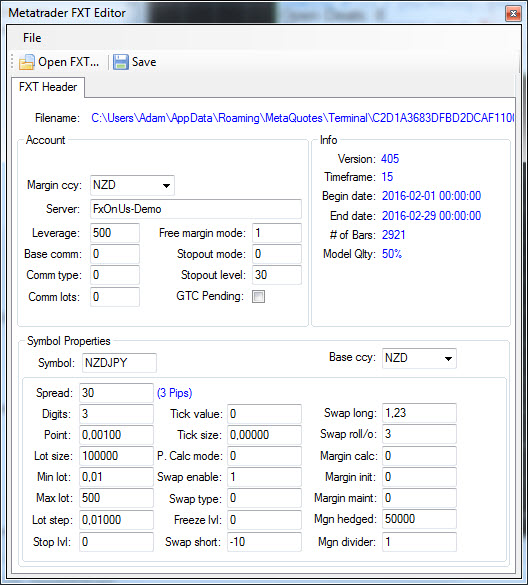Open the File menu
The height and width of the screenshot is (585, 528).
click(x=32, y=38)
